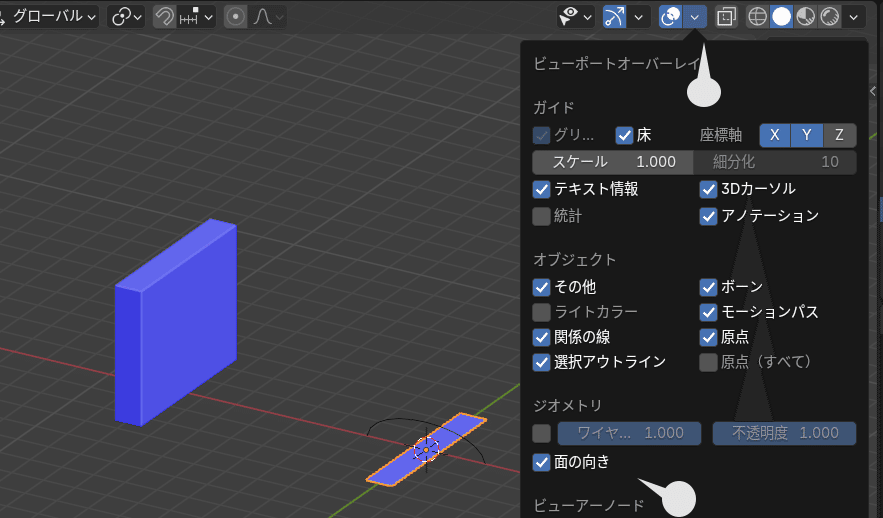Switch to solid shading mode
This screenshot has width=883, height=518.
tap(782, 17)
